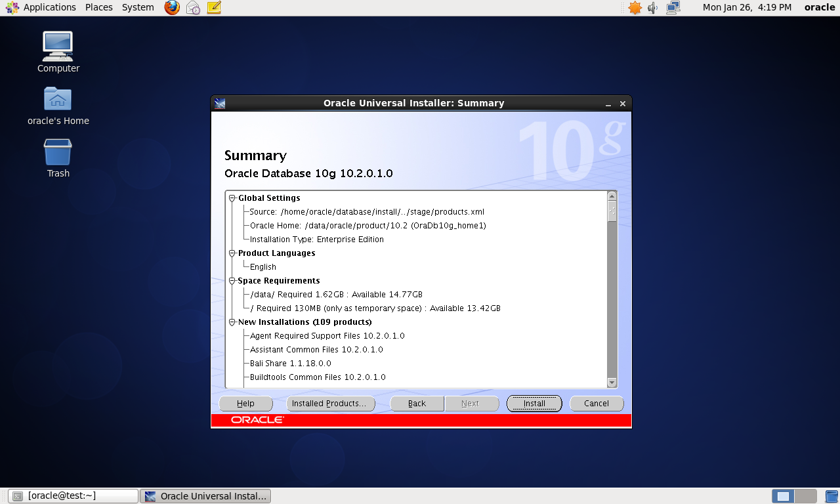Open the notes editor panel icon

click(214, 8)
